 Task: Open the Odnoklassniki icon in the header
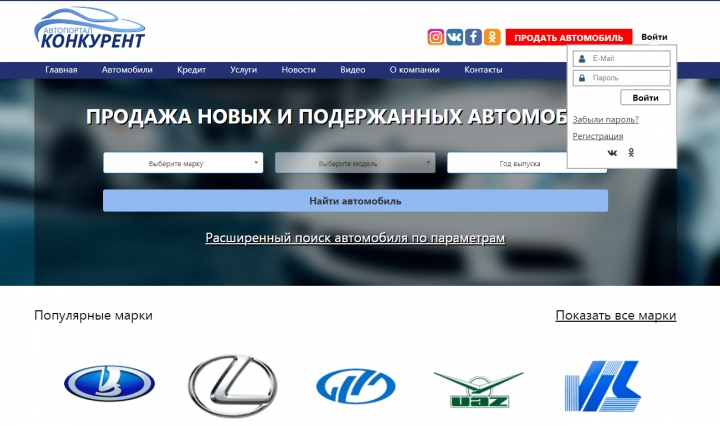(x=492, y=37)
